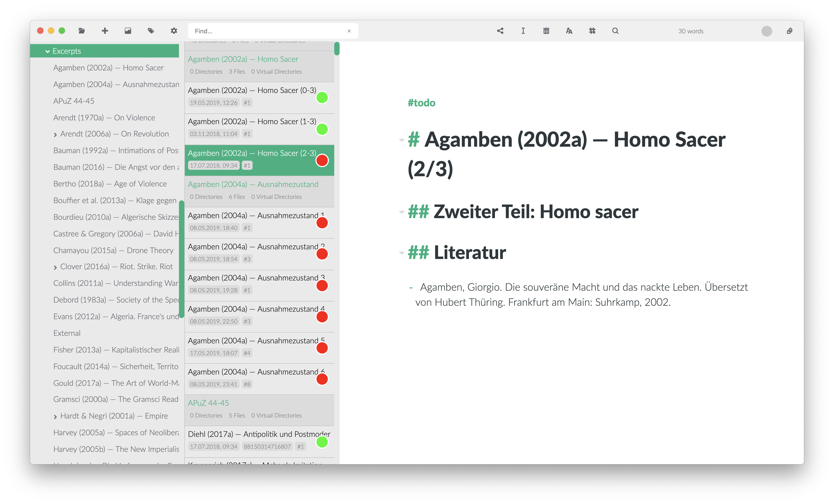
Task: Create a new file with the plus icon
Action: 105,31
